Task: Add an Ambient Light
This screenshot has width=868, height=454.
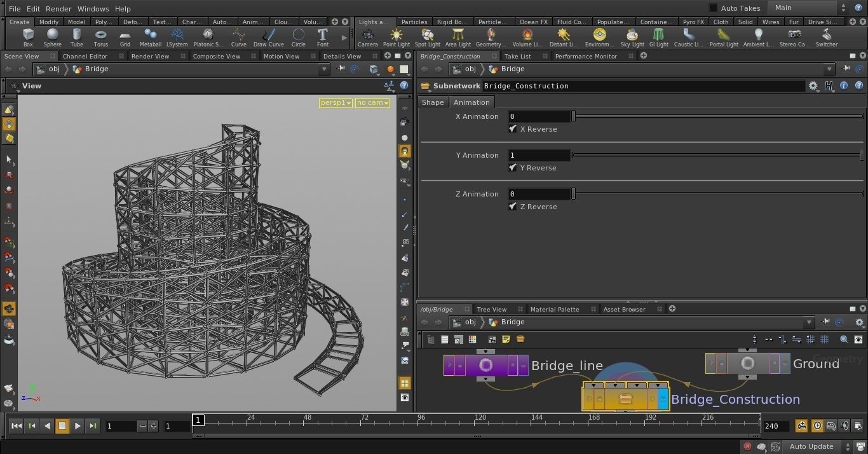Action: (x=758, y=38)
